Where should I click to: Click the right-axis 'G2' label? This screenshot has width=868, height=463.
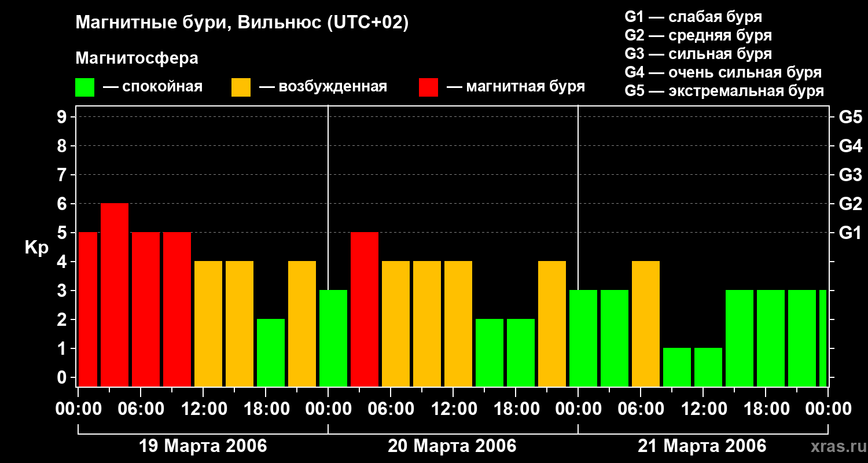point(851,204)
